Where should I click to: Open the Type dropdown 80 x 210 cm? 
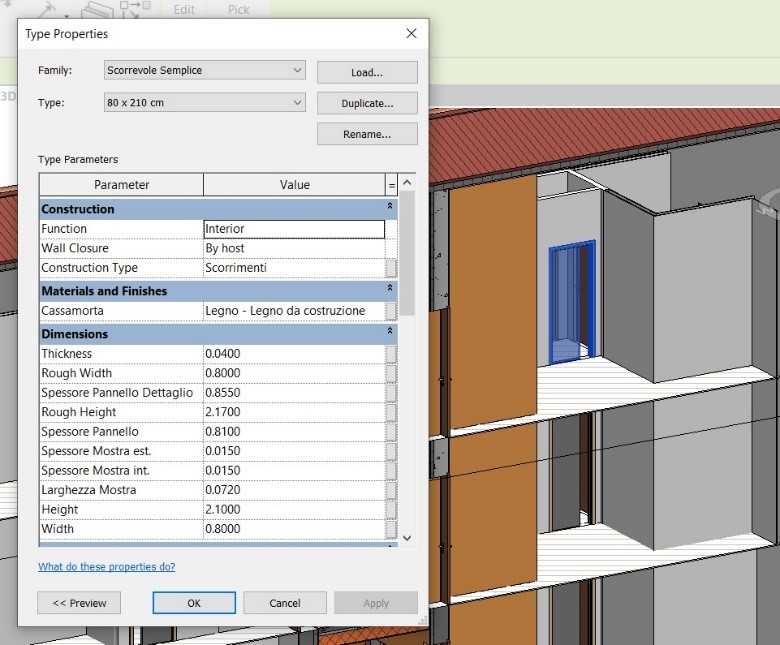point(204,102)
